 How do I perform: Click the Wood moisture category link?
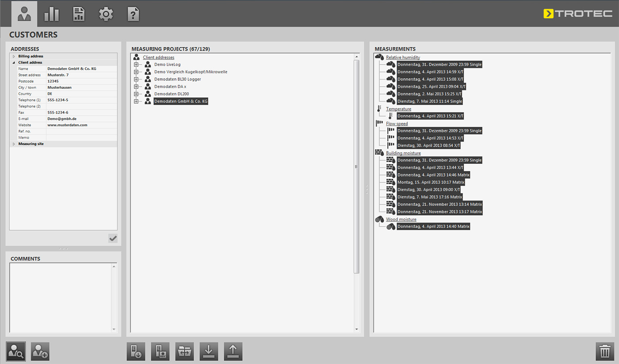[x=401, y=219]
